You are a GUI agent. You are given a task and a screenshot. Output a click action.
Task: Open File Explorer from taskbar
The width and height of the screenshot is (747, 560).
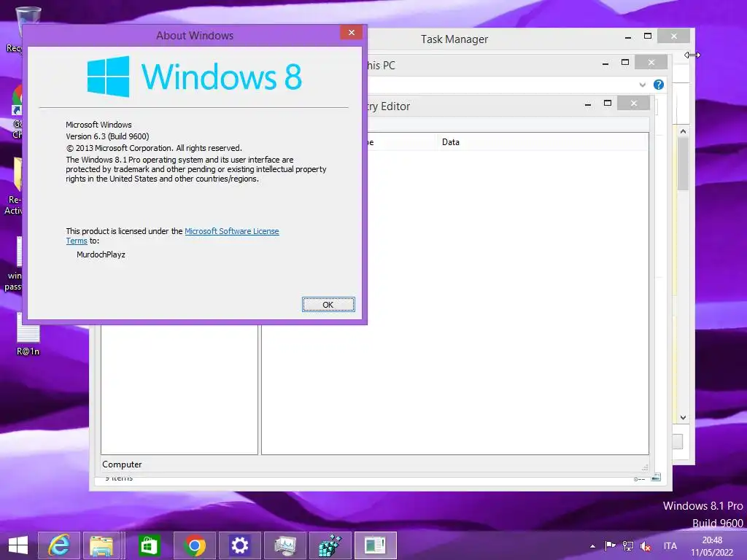click(x=102, y=545)
